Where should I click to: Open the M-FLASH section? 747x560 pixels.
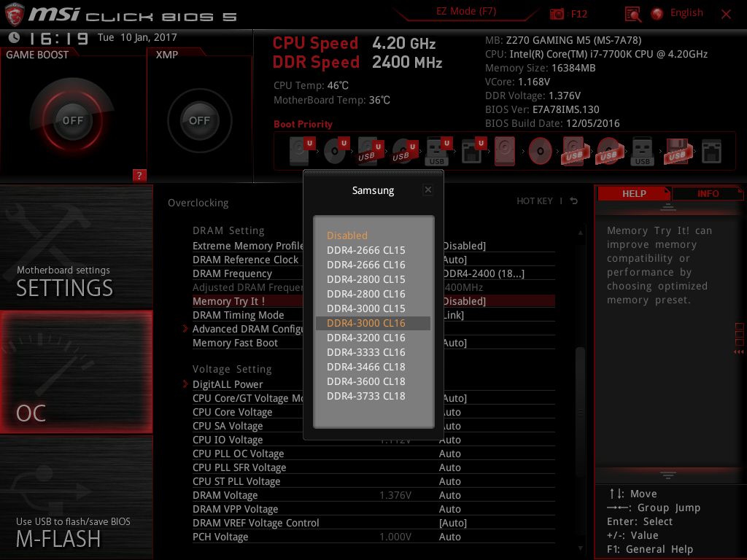(76, 497)
